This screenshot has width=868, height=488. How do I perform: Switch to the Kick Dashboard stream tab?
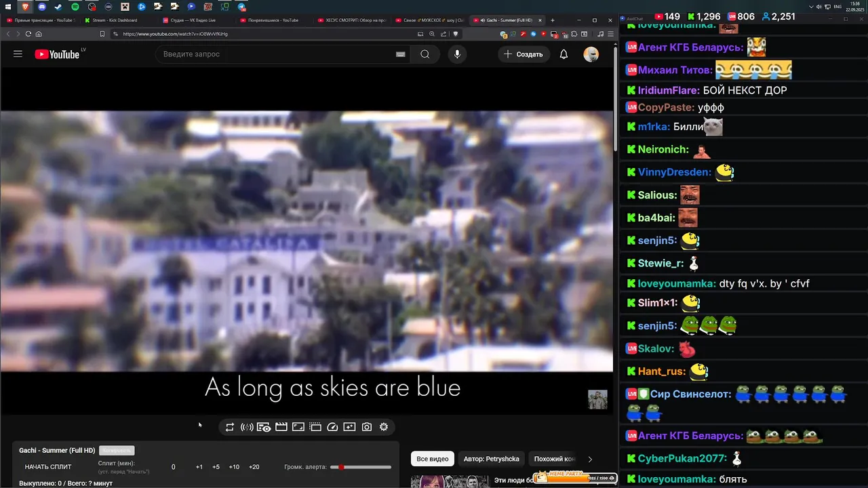[x=118, y=20]
